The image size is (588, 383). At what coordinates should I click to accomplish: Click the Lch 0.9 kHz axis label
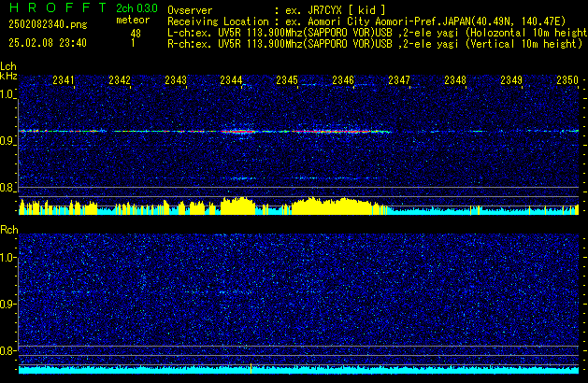coord(7,141)
